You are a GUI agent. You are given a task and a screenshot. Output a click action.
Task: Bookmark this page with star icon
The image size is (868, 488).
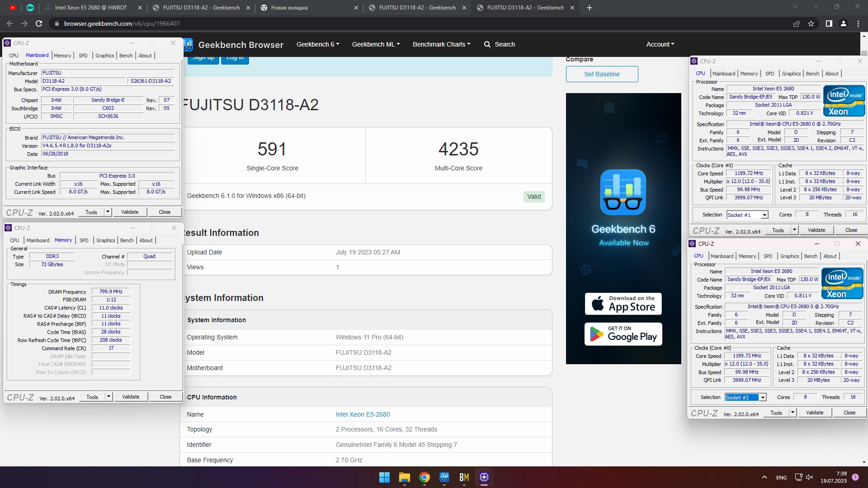pos(811,23)
